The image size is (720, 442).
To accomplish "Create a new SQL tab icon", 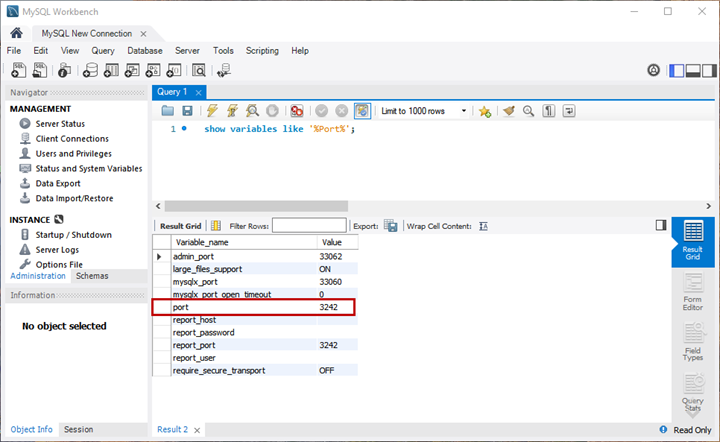I will point(18,70).
